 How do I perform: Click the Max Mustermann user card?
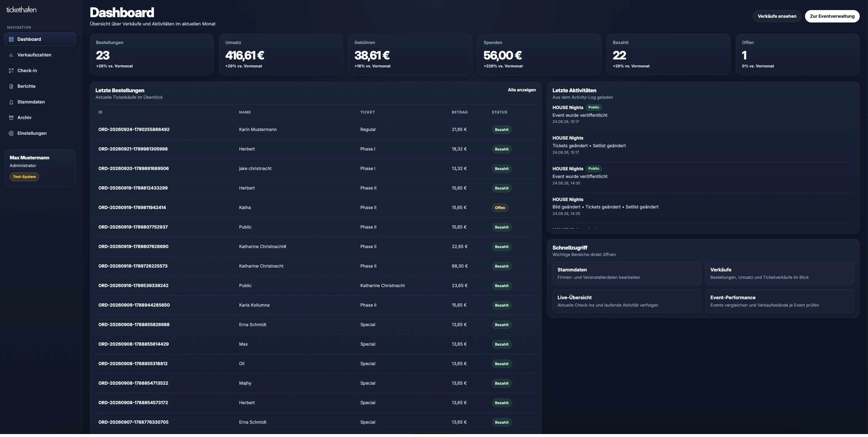(x=40, y=168)
